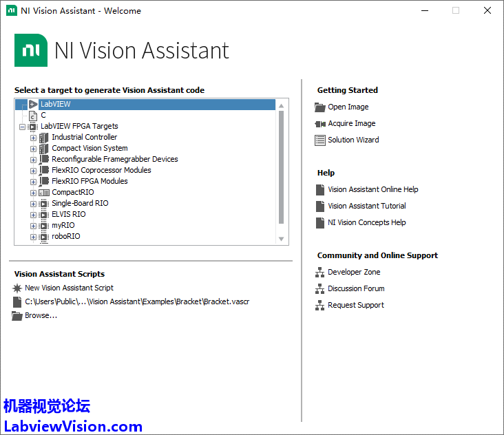Open the Bracket.vascr recent script

pyautogui.click(x=136, y=301)
